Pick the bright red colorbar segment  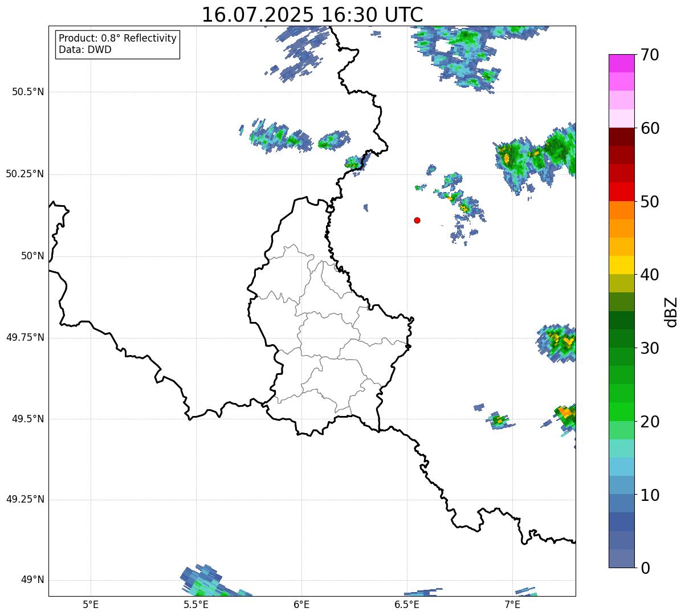621,192
